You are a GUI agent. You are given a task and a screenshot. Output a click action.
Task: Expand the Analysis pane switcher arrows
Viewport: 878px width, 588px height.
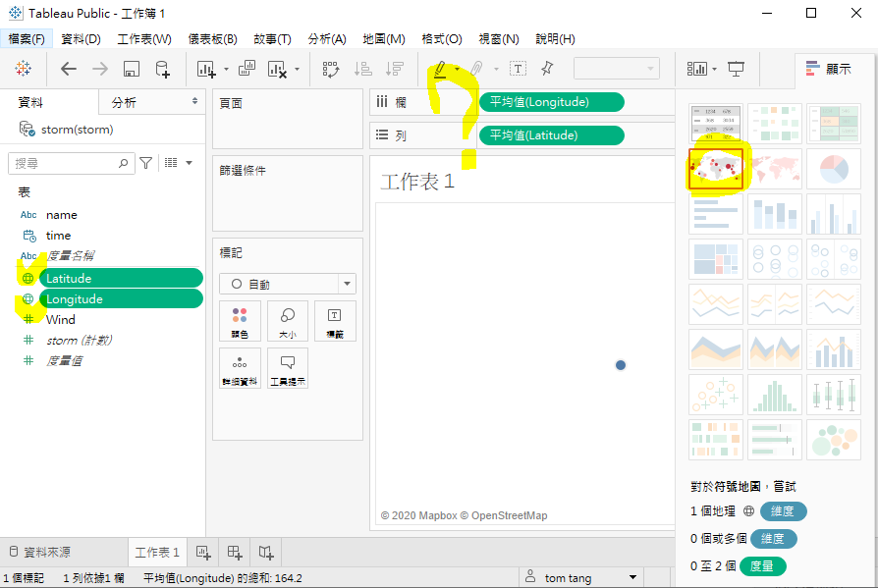194,101
